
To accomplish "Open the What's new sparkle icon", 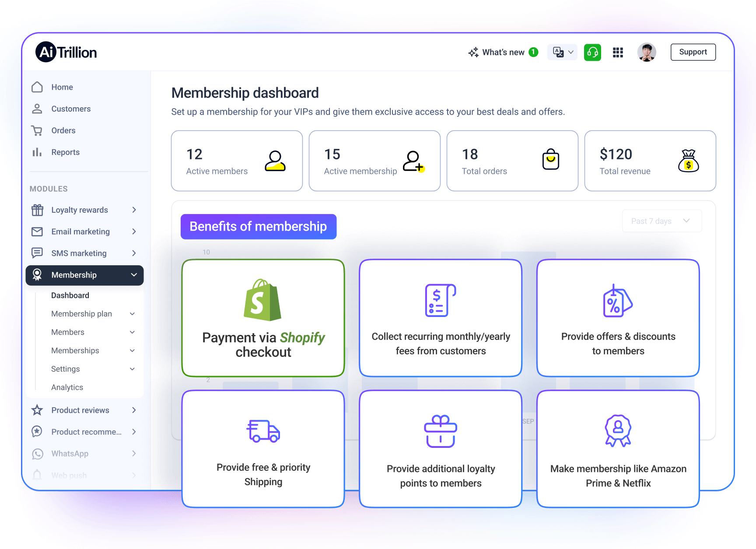I will tap(473, 53).
